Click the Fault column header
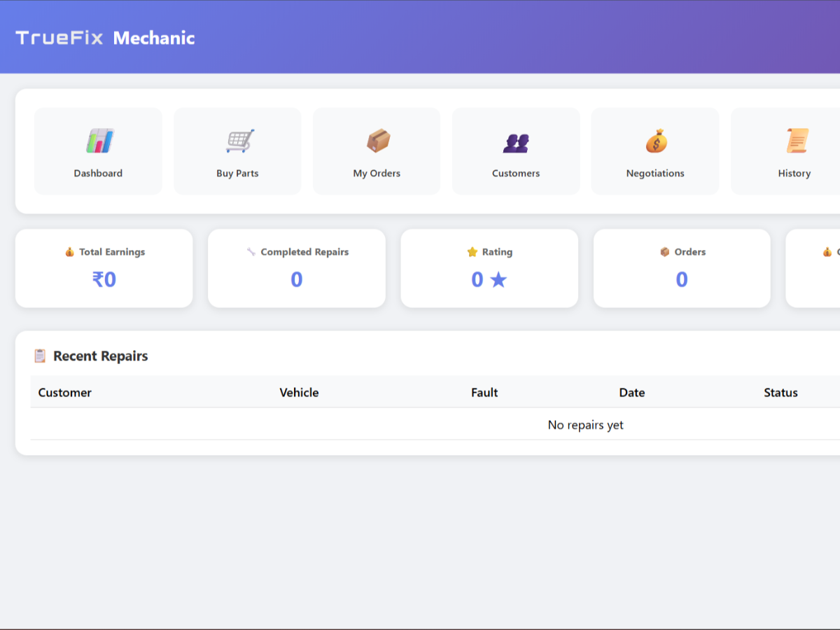This screenshot has width=840, height=630. point(484,393)
